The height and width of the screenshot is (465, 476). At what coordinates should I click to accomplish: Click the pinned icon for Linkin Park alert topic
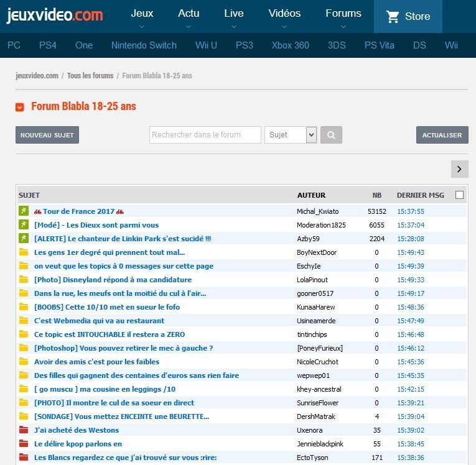click(24, 239)
